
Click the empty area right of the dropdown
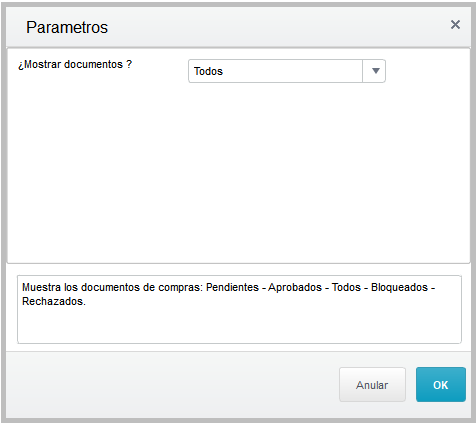click(x=428, y=71)
